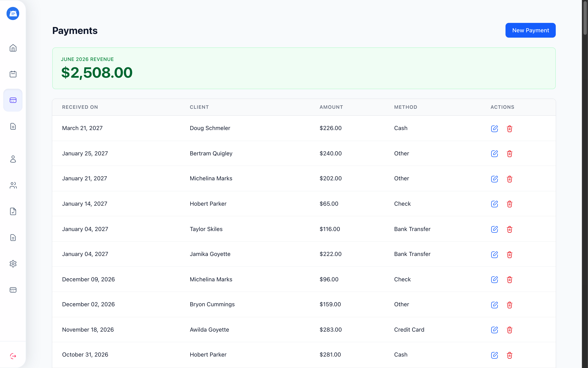Edit the October 31, 2026 payment
Image resolution: width=588 pixels, height=368 pixels.
494,355
